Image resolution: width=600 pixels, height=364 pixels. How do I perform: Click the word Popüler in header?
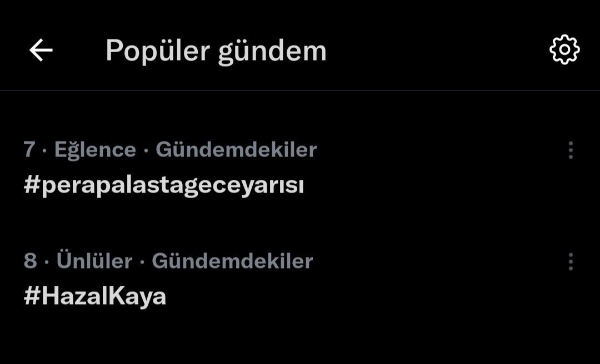click(x=158, y=52)
